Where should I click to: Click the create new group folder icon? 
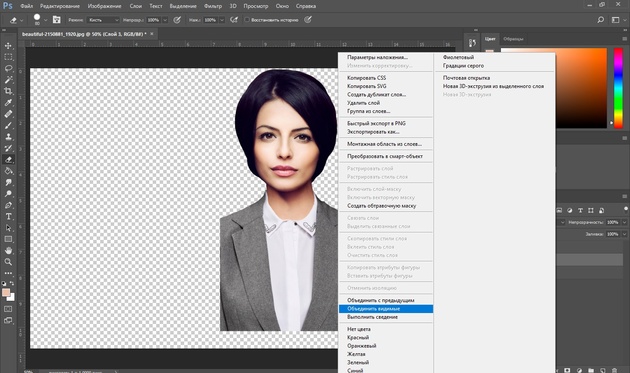point(591,370)
